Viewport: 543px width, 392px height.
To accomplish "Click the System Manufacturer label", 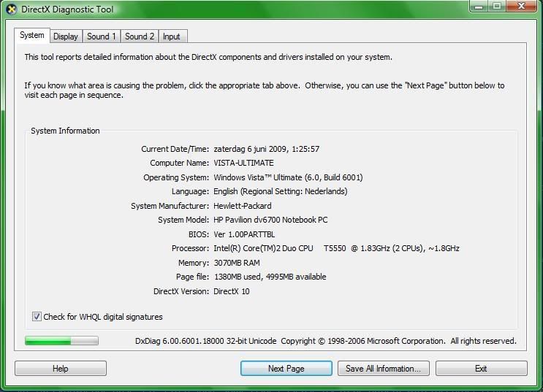I will [170, 206].
